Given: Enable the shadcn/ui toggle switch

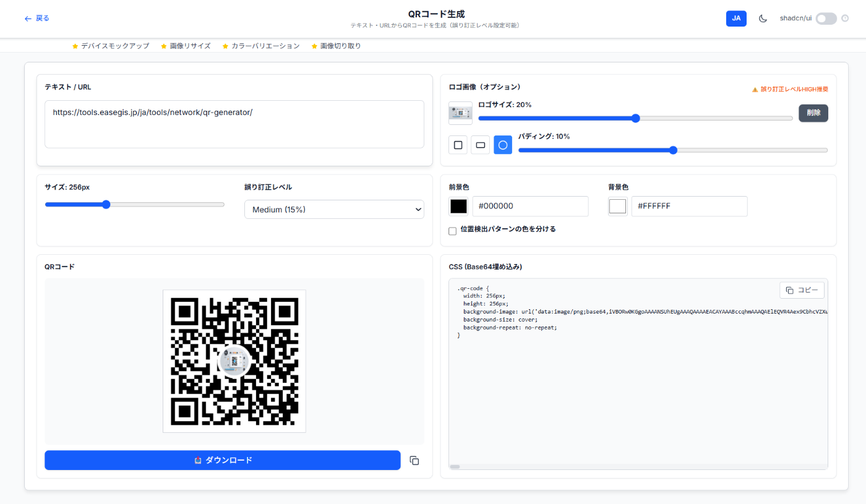Looking at the screenshot, I should 826,19.
